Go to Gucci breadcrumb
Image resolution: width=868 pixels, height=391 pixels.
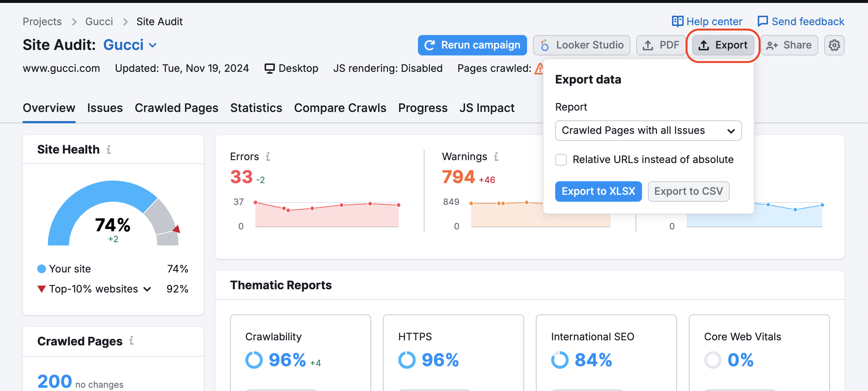(99, 22)
